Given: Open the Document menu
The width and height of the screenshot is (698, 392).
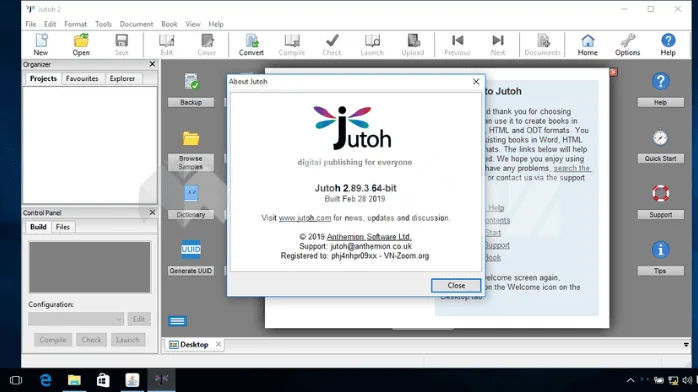Looking at the screenshot, I should pos(136,24).
